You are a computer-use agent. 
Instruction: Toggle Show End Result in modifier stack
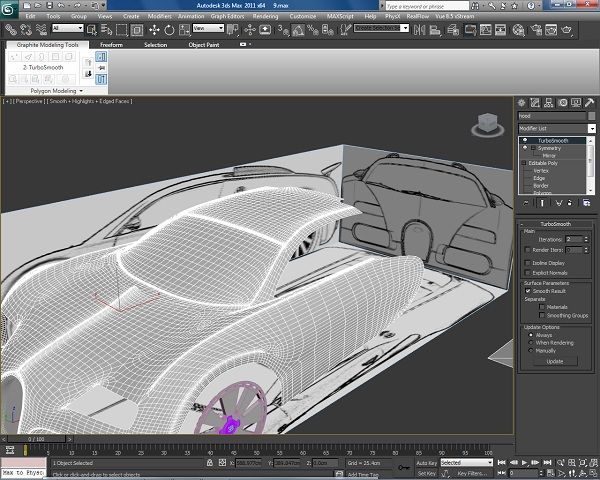pos(542,203)
